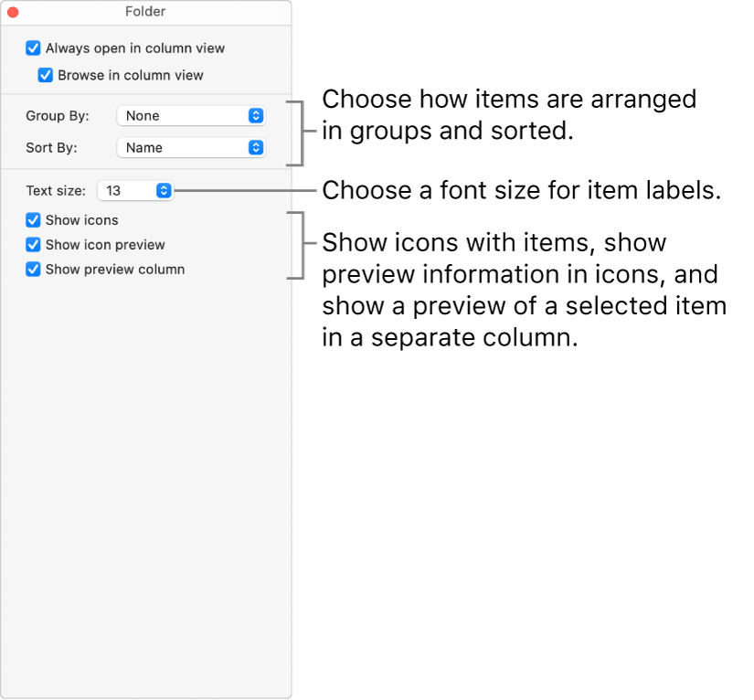
Task: Click the Text size stepper arrows
Action: tap(164, 190)
